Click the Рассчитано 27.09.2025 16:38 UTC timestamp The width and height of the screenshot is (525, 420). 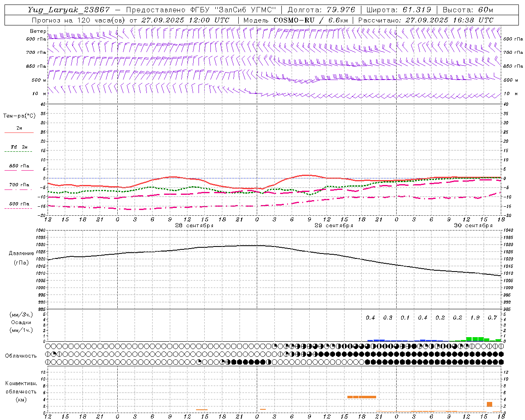click(426, 20)
